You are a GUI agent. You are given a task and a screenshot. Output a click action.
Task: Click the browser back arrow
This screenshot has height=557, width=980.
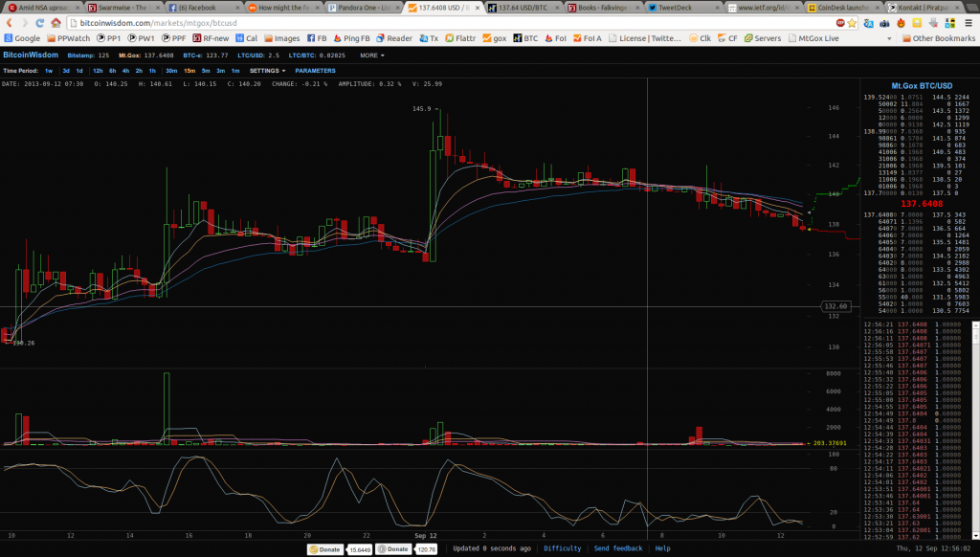coord(10,23)
